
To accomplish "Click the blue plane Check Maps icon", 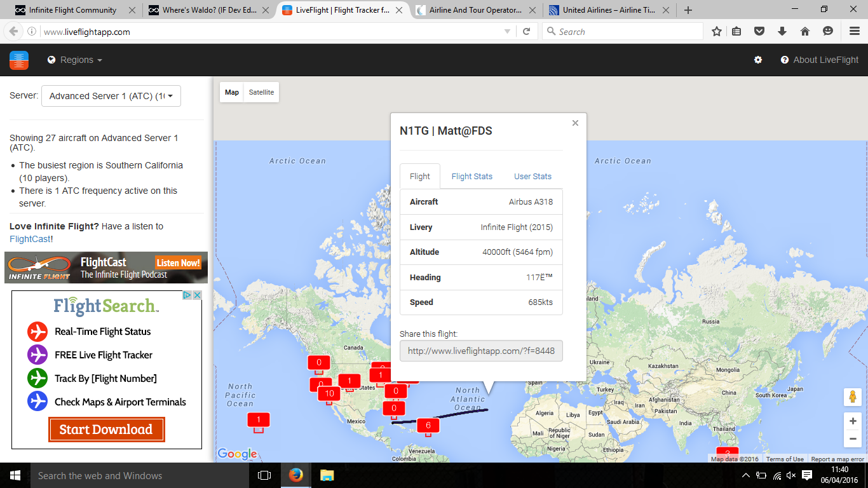I will coord(37,402).
